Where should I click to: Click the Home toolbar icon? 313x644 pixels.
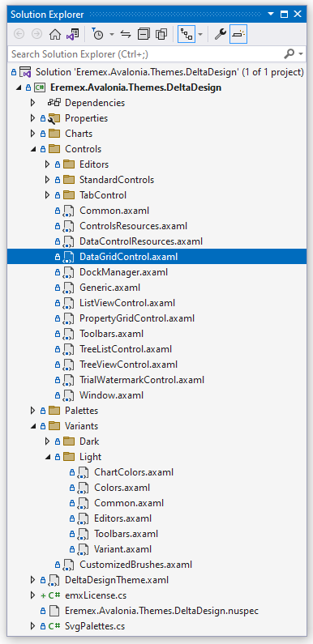point(54,35)
